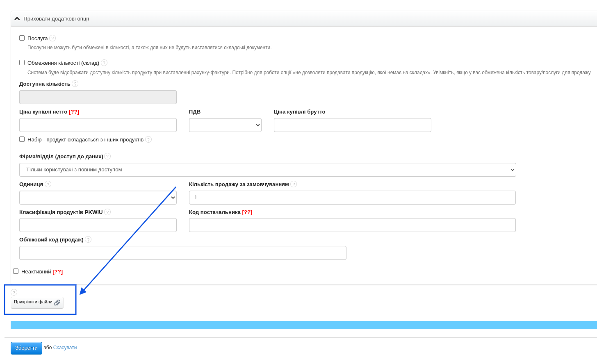This screenshot has width=597, height=364.
Task: Expand the Одиниця dropdown
Action: coord(98,198)
